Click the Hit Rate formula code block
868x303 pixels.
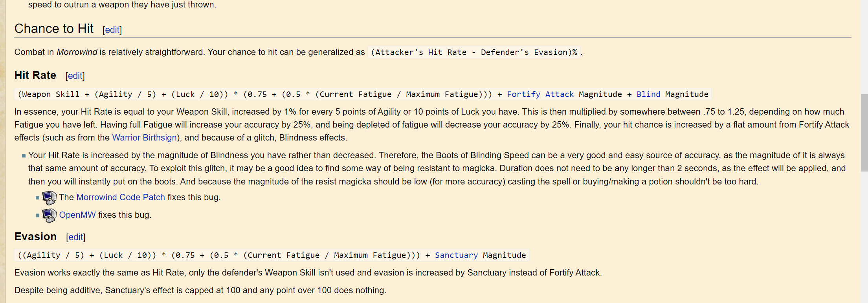(363, 94)
